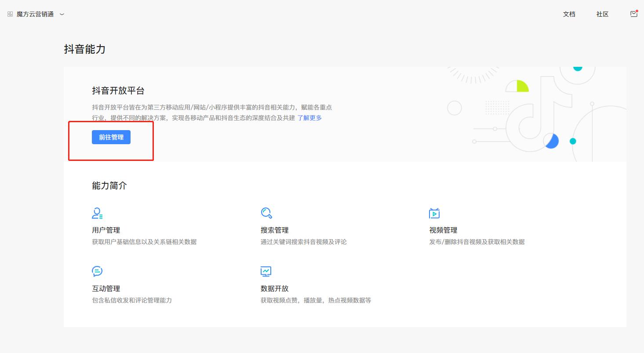Viewport: 644px width, 353px height.
Task: Open the 文档 menu item
Action: pos(569,14)
